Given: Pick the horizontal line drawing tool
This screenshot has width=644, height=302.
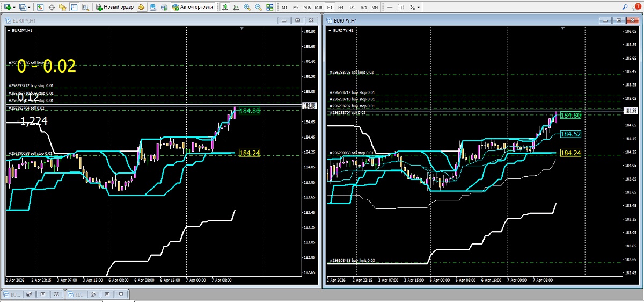Looking at the screenshot, I should (390, 8).
